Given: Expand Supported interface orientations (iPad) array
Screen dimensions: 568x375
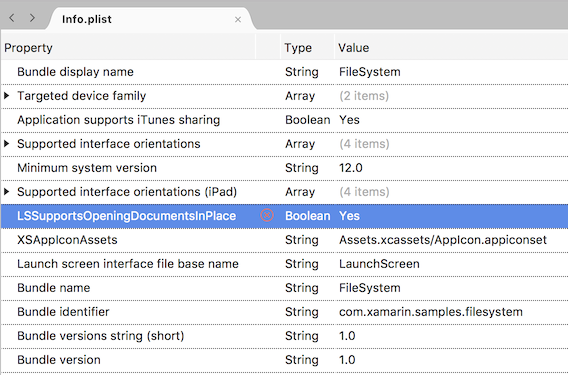Looking at the screenshot, I should [7, 192].
